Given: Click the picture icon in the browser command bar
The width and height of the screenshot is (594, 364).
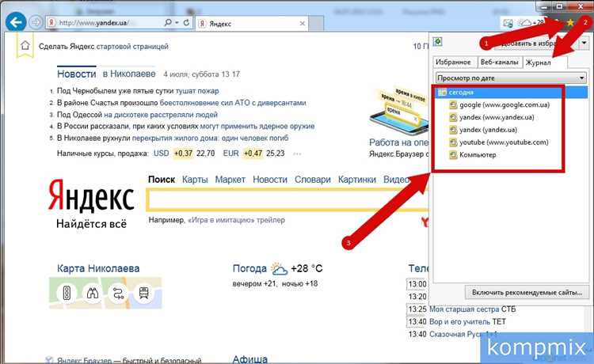Looking at the screenshot, I should coord(508,23).
